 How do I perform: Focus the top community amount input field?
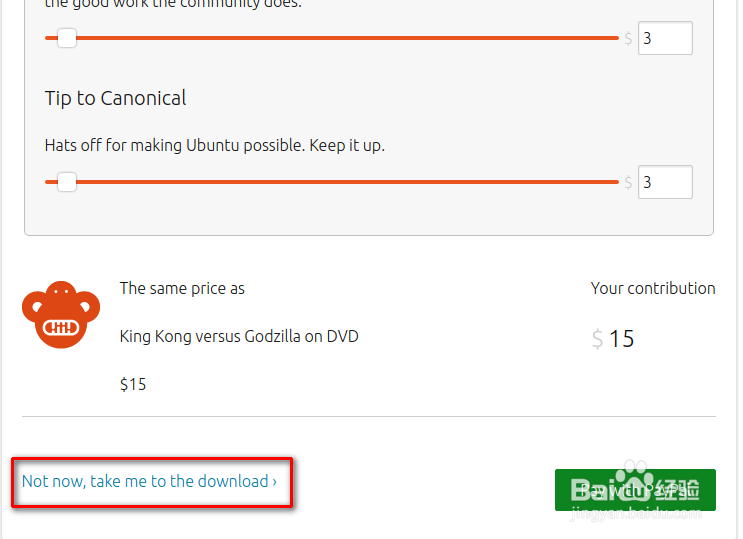point(665,38)
